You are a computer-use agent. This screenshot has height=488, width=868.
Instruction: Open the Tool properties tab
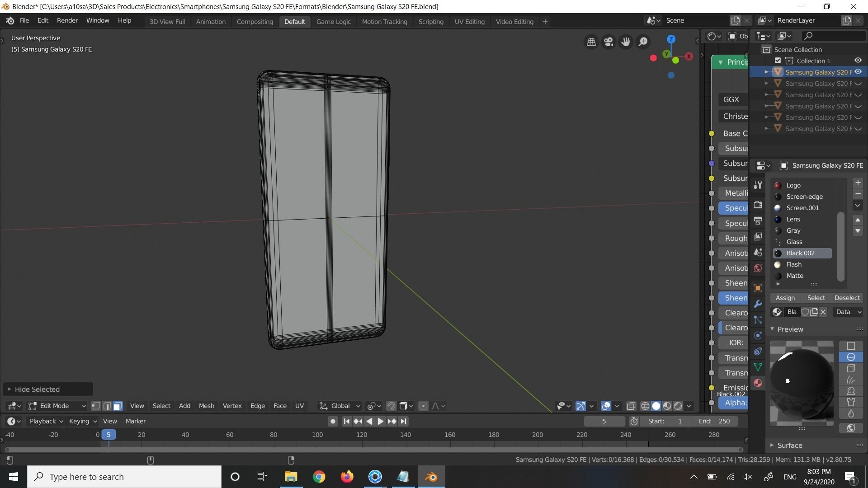pyautogui.click(x=758, y=185)
